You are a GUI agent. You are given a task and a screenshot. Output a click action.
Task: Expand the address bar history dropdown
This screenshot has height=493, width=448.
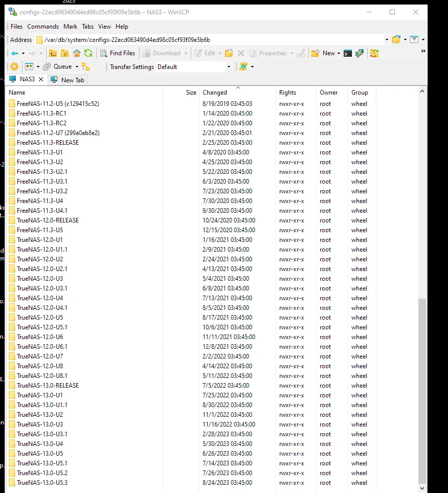387,39
